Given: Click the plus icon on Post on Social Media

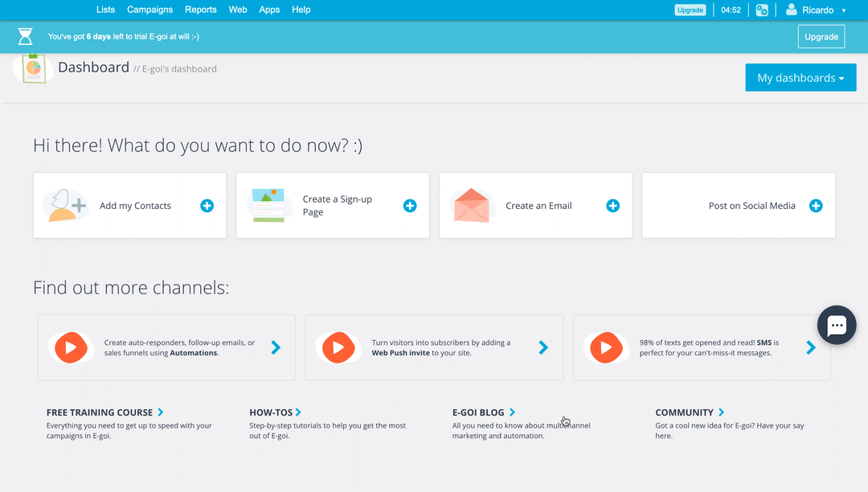Looking at the screenshot, I should (x=816, y=206).
